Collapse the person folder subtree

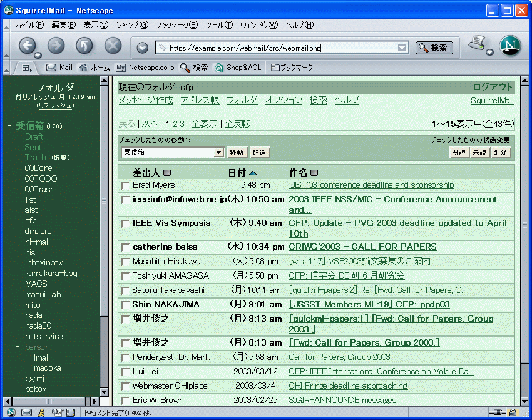18,347
